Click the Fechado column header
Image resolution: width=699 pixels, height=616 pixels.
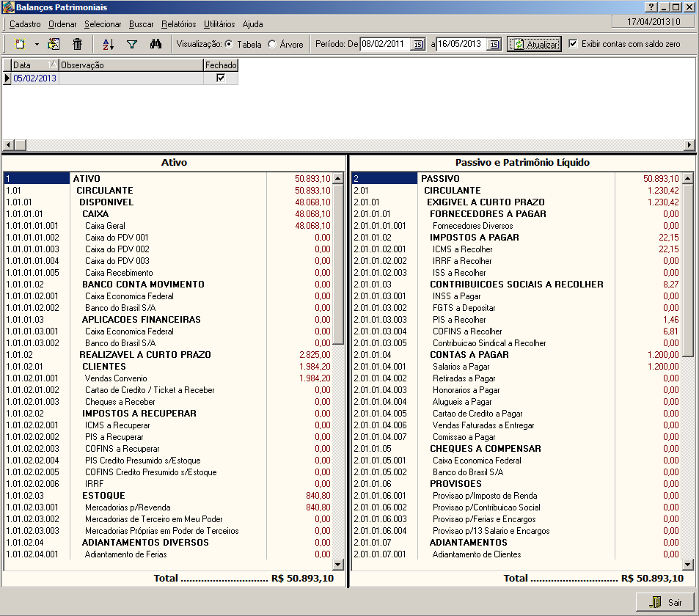tap(221, 65)
